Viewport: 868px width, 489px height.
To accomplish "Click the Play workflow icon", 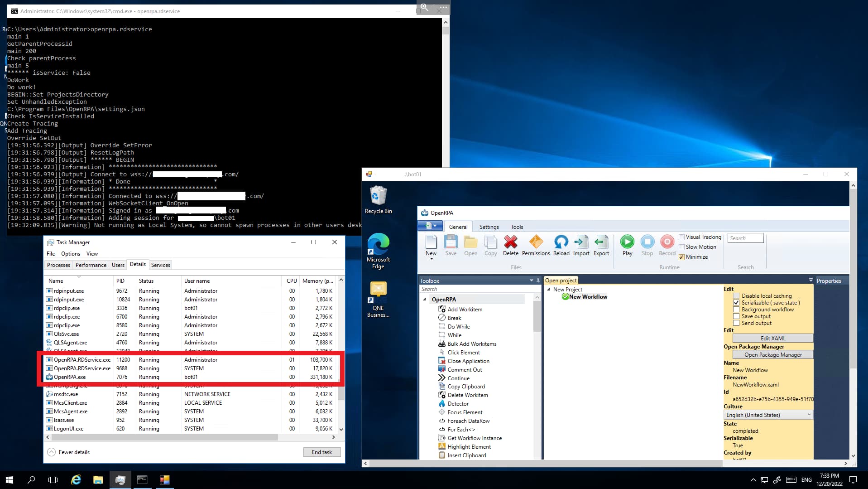I will (627, 242).
